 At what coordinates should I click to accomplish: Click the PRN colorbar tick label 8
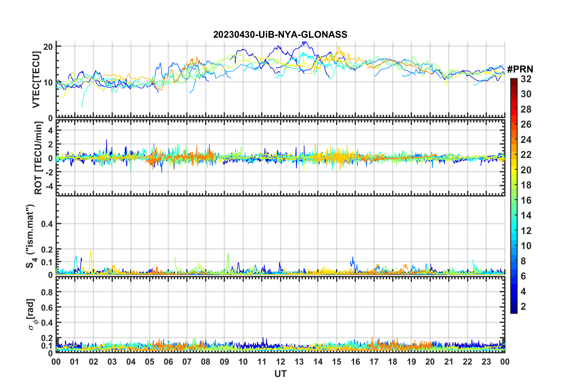pos(523,261)
